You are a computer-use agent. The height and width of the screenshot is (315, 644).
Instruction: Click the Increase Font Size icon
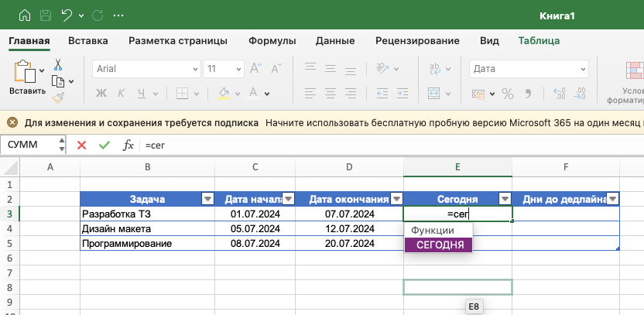click(256, 69)
